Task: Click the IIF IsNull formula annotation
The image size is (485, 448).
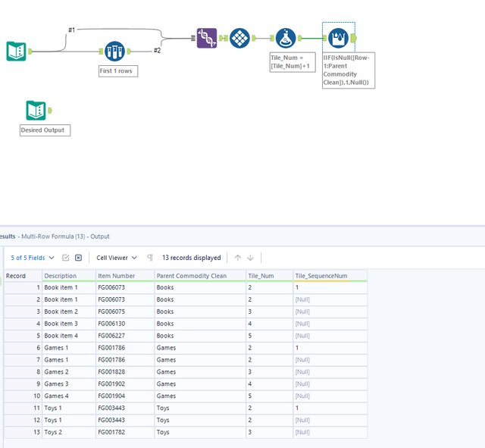Action: point(349,70)
